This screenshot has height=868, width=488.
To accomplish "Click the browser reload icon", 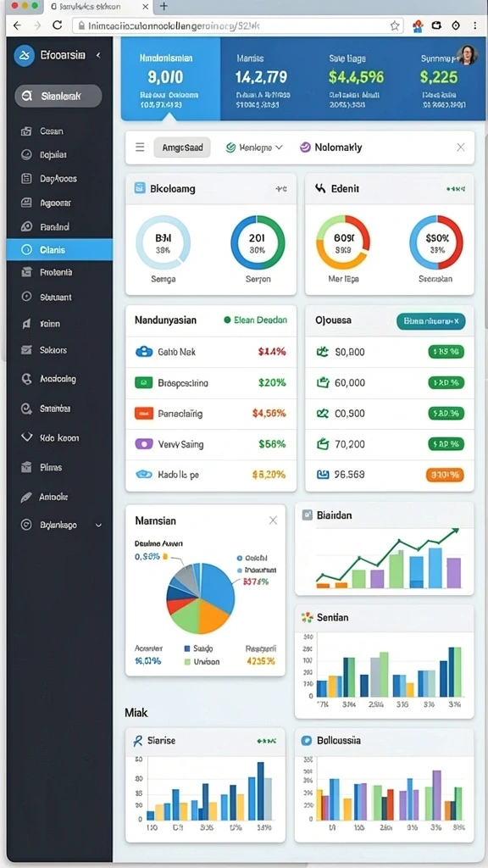I will point(57,25).
